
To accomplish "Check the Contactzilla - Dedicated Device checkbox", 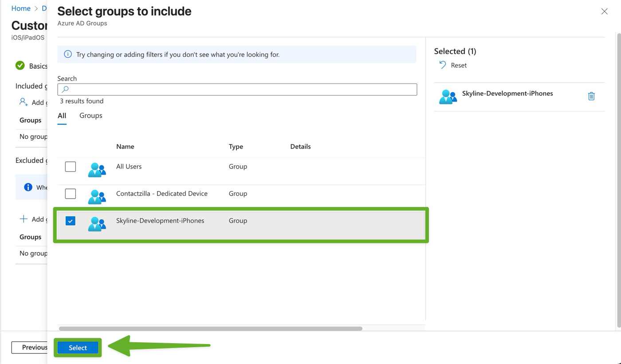I will (x=71, y=194).
